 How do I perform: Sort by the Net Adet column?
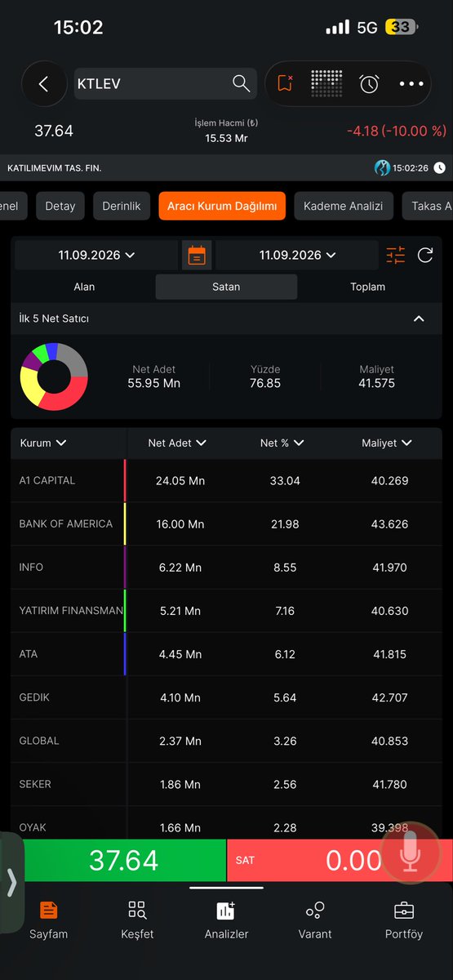(177, 443)
